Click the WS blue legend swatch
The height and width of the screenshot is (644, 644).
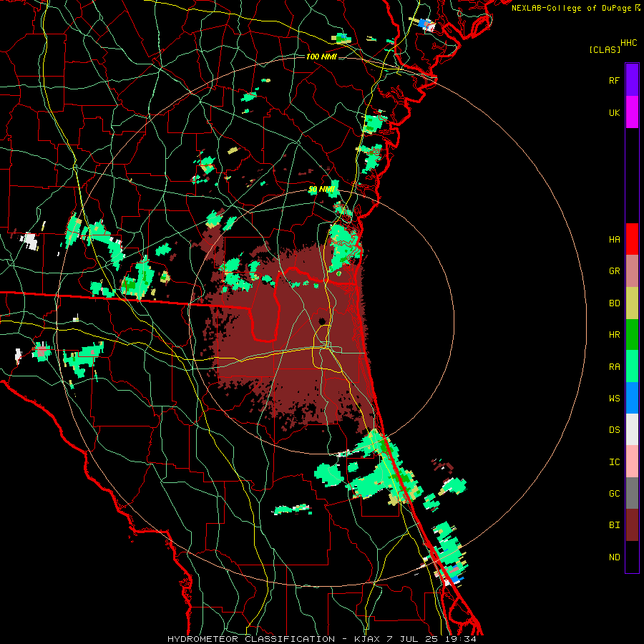[x=632, y=398]
